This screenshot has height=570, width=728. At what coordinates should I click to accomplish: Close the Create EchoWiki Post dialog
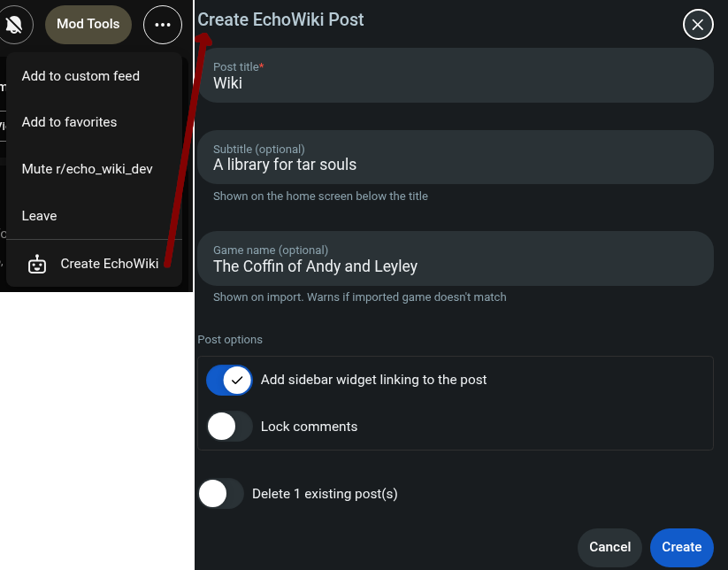point(698,25)
